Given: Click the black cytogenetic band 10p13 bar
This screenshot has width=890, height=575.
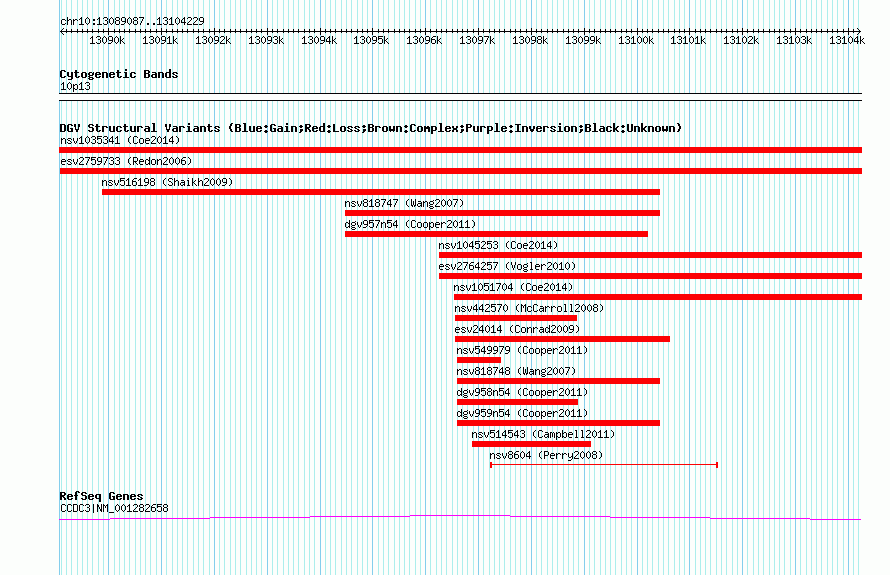Looking at the screenshot, I should pos(460,97).
